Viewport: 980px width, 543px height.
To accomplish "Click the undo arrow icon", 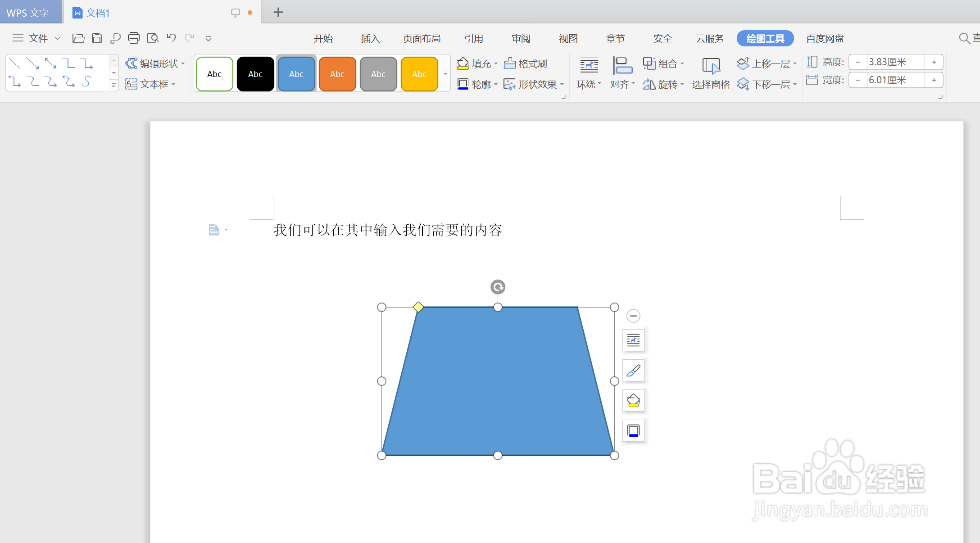I will (171, 38).
